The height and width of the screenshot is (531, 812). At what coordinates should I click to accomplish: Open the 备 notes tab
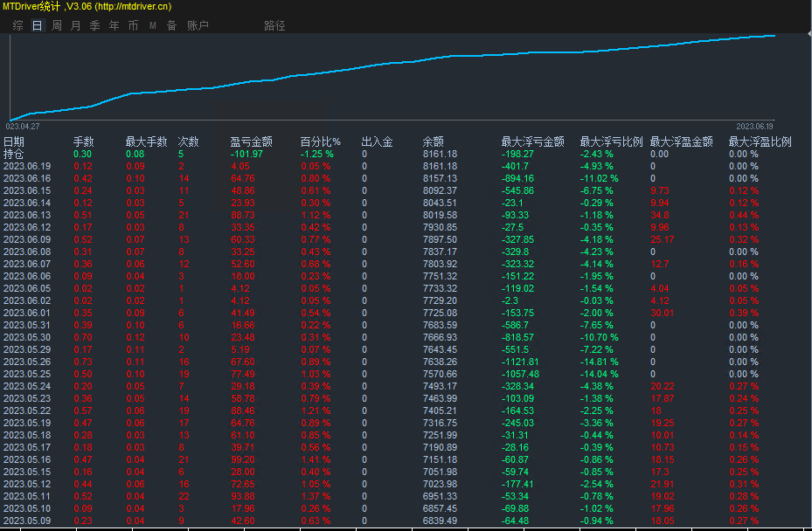coord(172,25)
